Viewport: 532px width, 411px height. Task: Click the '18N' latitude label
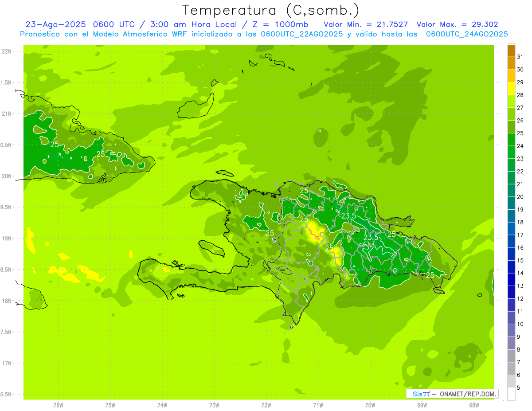click(x=6, y=301)
